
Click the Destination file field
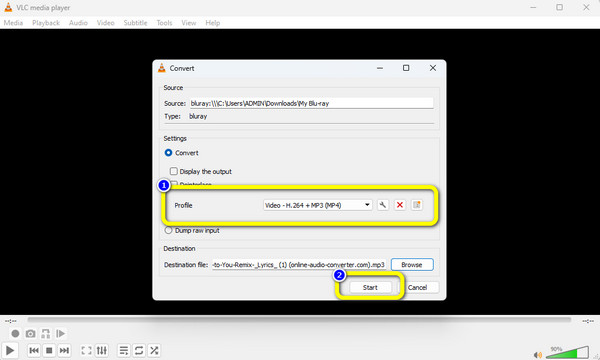[x=299, y=264]
